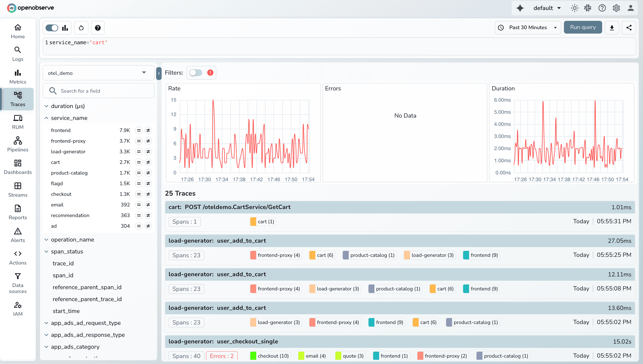Click the download results icon

(612, 27)
